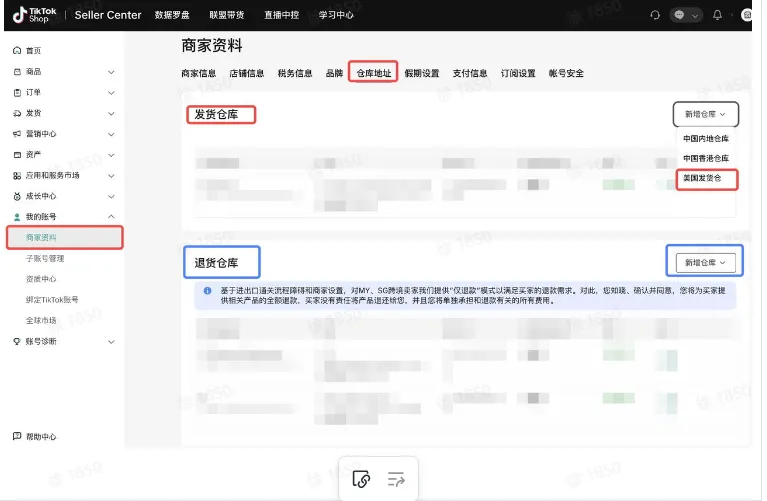Switch to 仓库地址 tab
The image size is (767, 501).
tap(374, 73)
